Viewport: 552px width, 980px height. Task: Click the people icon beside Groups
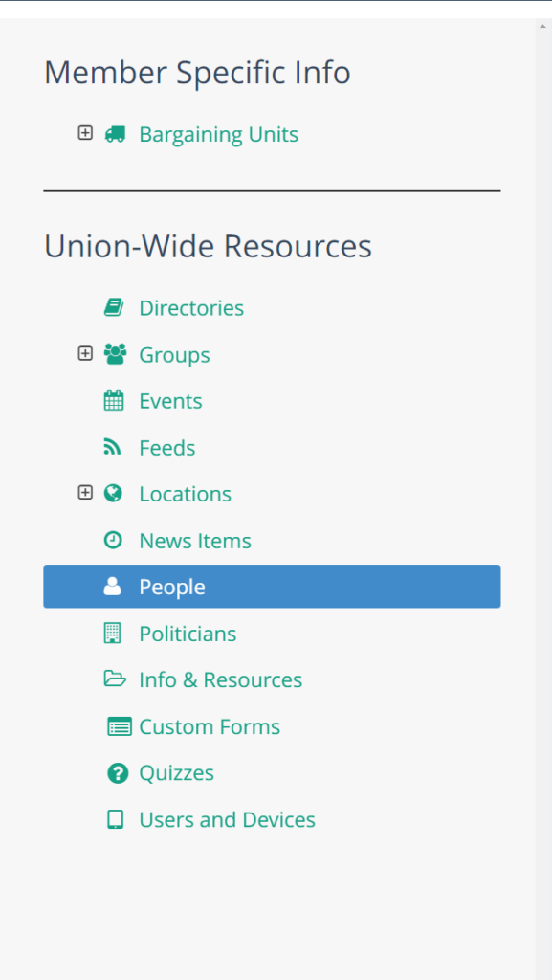coord(114,354)
